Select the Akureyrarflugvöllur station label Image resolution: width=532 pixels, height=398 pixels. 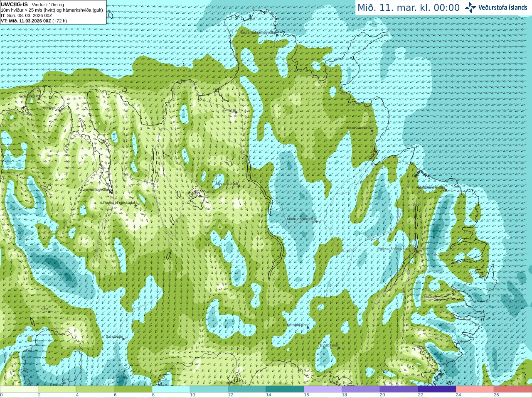click(x=94, y=189)
